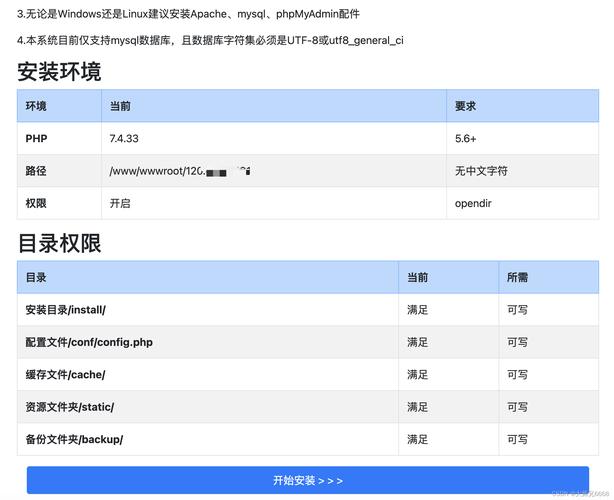The height and width of the screenshot is (500, 614).
Task: Select the '安装目录/install/' row
Action: [x=308, y=310]
